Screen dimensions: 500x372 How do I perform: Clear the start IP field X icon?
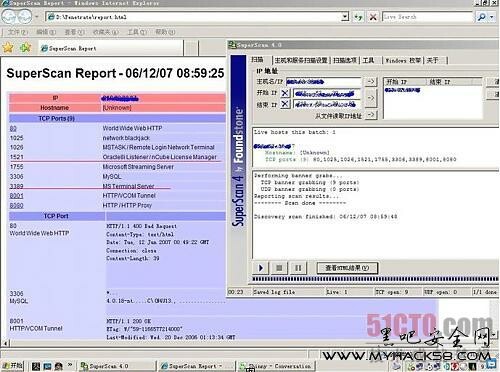point(285,93)
